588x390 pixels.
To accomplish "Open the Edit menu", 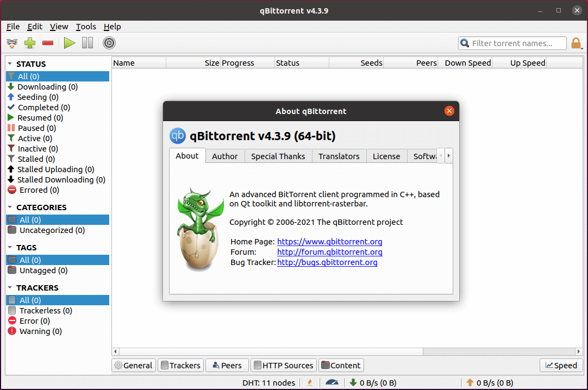I will click(34, 27).
